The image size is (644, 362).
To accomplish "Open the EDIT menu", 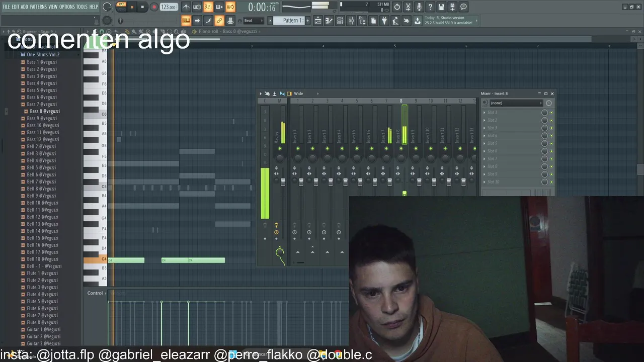I will [16, 7].
